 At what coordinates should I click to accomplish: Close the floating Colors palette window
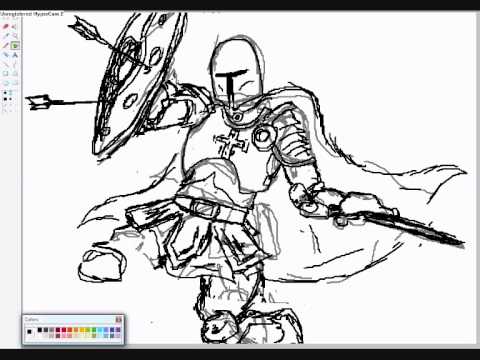(x=119, y=320)
